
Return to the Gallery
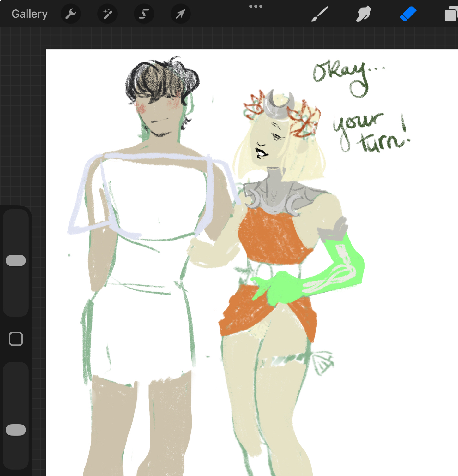30,14
